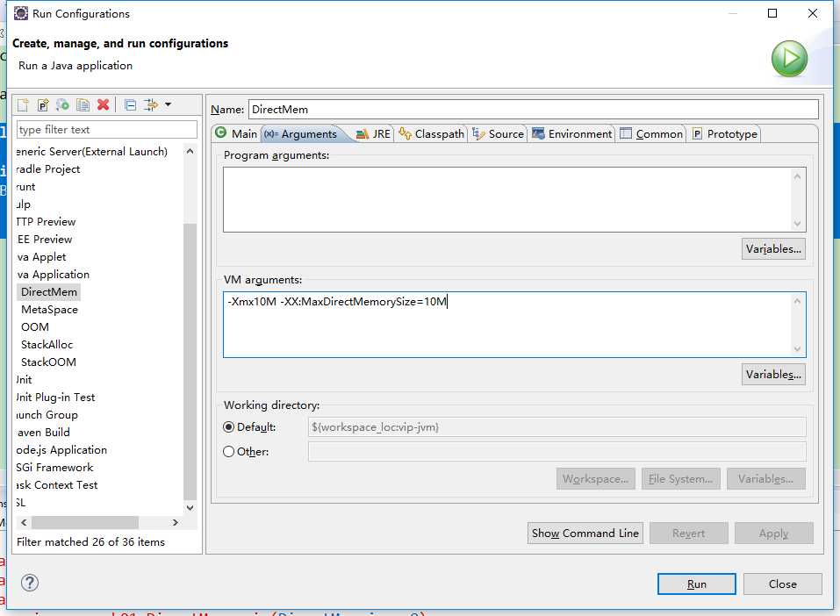Image resolution: width=840 pixels, height=616 pixels.
Task: Click scroll up arrow of configuration tree
Action: tap(190, 152)
